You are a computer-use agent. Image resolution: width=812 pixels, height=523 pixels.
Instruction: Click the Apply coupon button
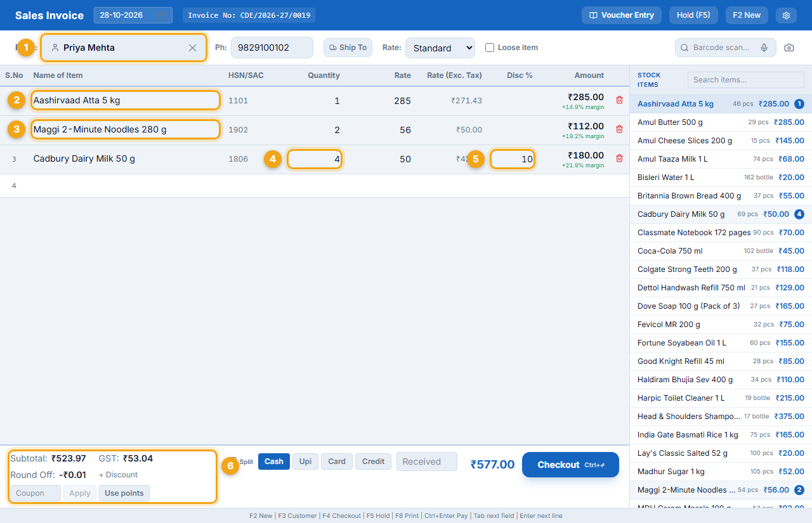[80, 493]
